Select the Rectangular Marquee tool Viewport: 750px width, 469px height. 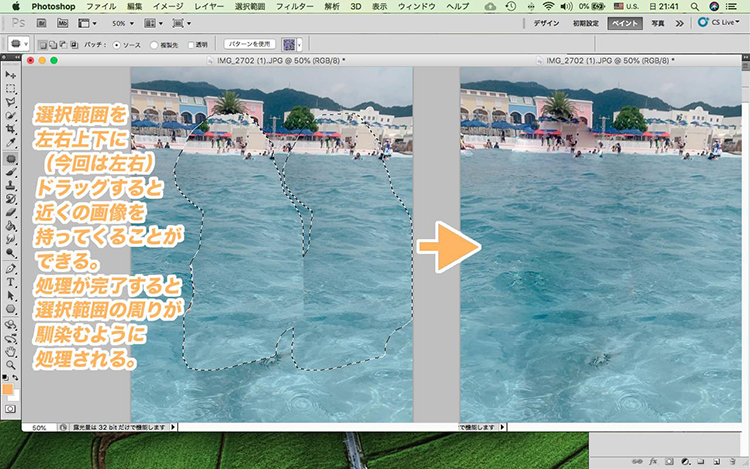[11, 89]
